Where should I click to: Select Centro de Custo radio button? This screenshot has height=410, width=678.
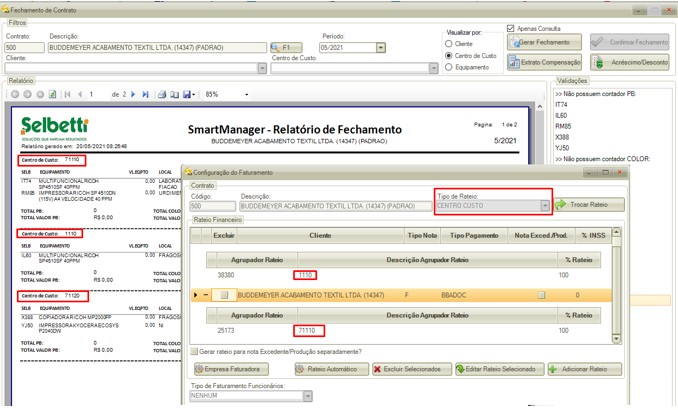(449, 55)
